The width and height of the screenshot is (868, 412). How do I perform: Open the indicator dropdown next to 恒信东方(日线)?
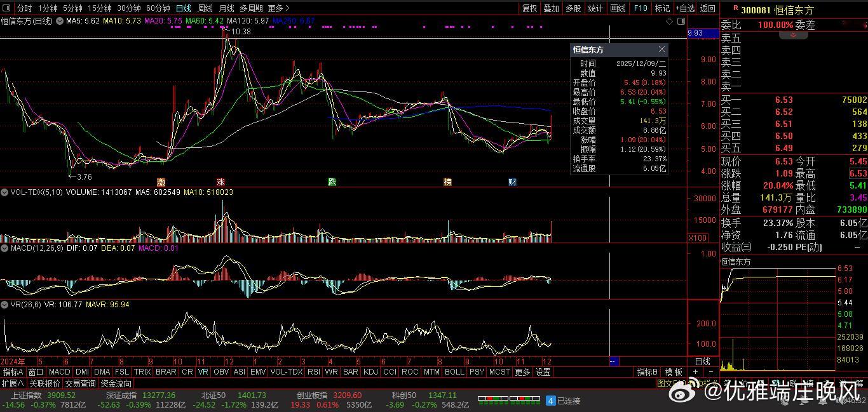tap(60, 21)
